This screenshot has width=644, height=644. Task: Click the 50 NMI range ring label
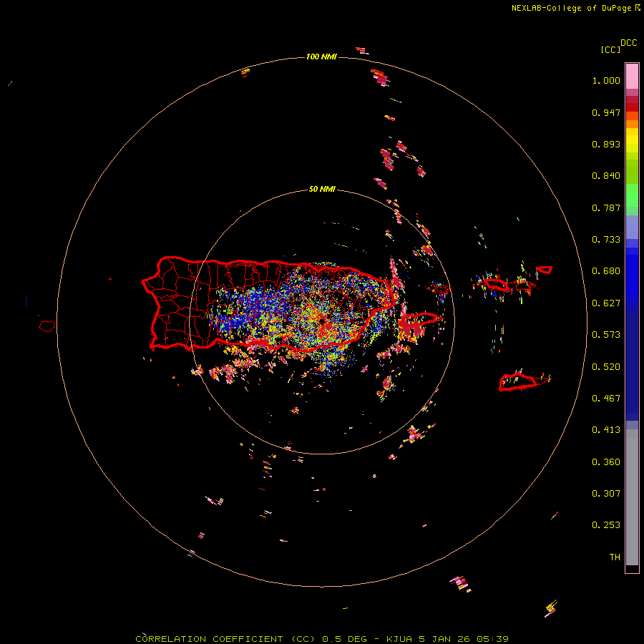322,189
